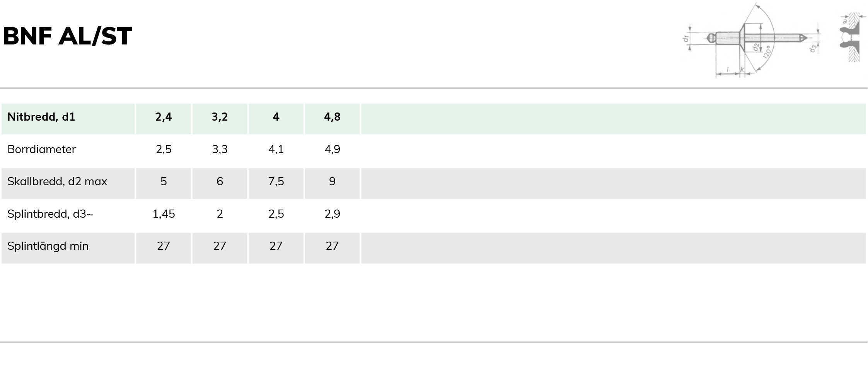Click the BNF AL/ST heading
Image resolution: width=868 pixels, height=382 pixels.
point(67,36)
